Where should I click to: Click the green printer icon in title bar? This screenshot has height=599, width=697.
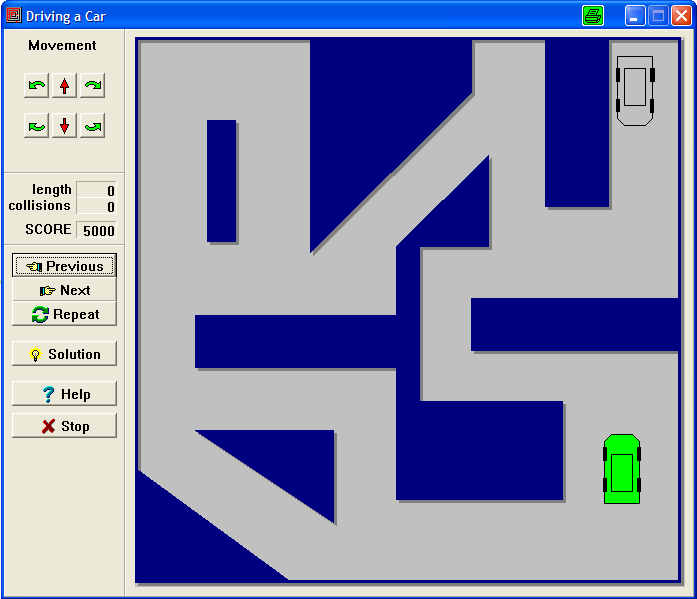pyautogui.click(x=593, y=16)
